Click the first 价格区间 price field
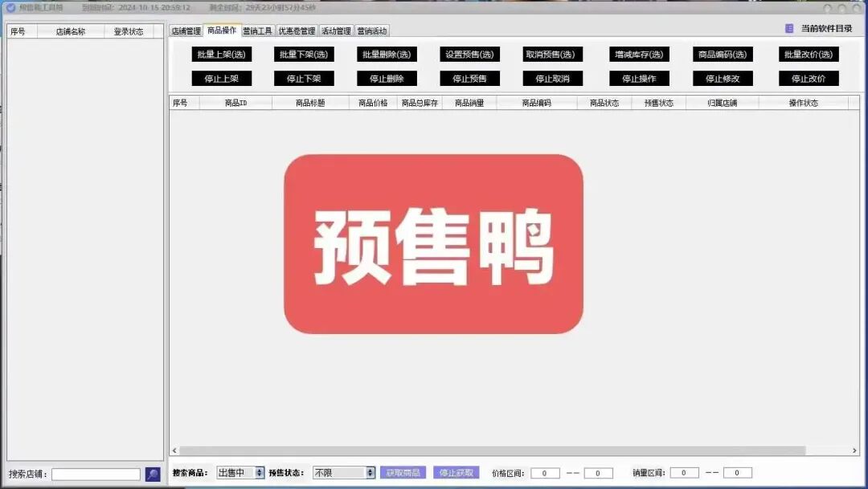The width and height of the screenshot is (868, 489). point(545,473)
